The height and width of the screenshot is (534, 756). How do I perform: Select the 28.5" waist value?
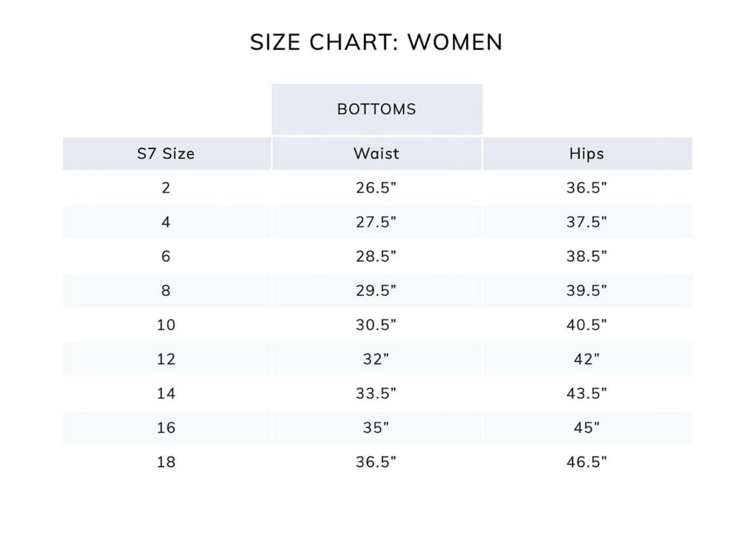[x=376, y=256]
